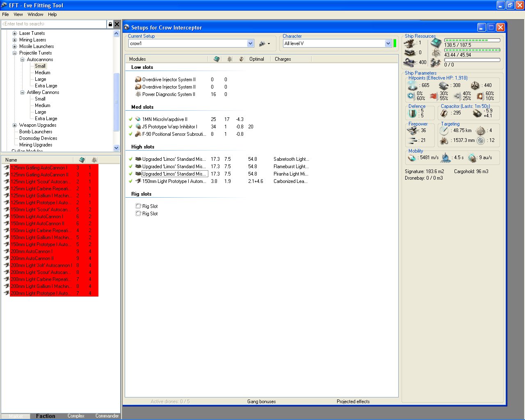
Task: Click the CPU column icon in the Modules header
Action: pyautogui.click(x=217, y=59)
